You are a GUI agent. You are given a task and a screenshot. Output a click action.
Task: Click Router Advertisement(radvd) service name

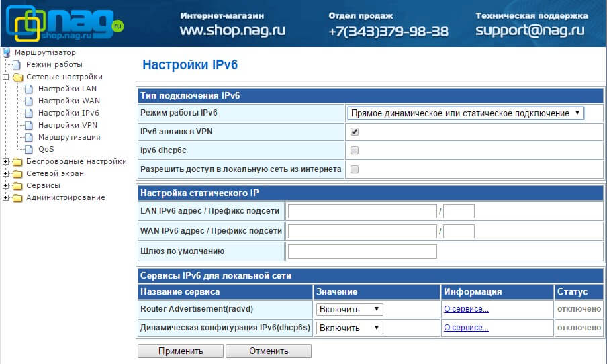197,309
